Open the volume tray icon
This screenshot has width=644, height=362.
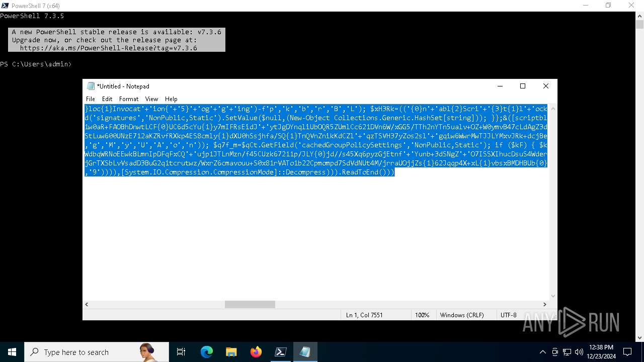(x=579, y=352)
